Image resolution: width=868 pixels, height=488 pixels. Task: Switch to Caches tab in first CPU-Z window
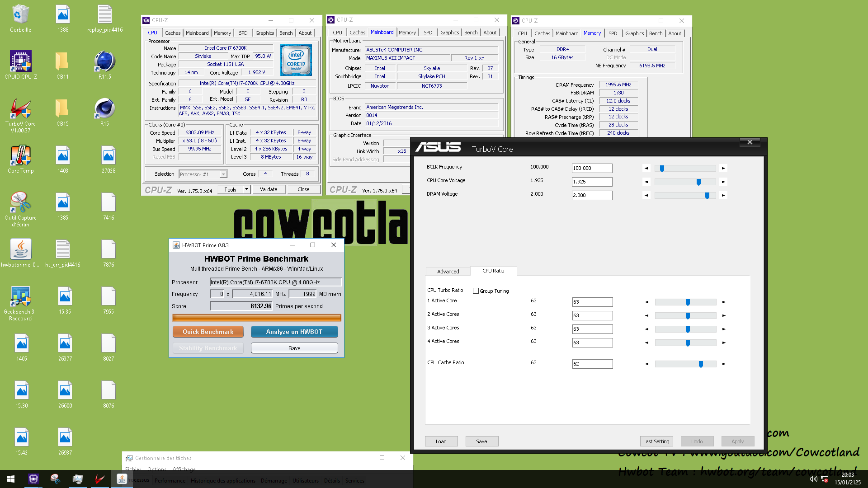[x=172, y=33]
